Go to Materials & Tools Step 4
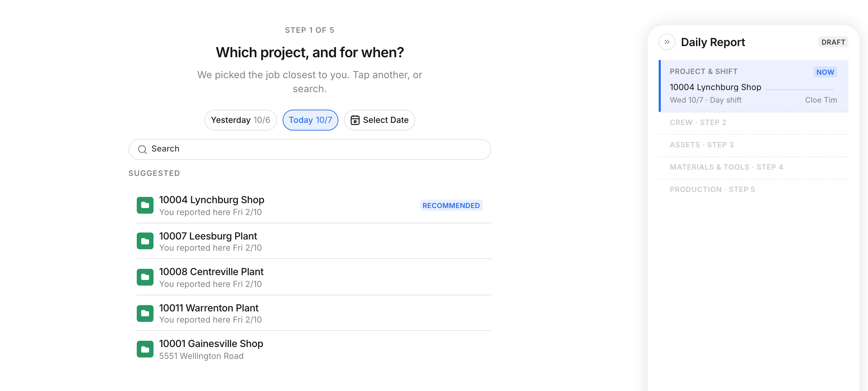868x391 pixels. click(x=754, y=168)
